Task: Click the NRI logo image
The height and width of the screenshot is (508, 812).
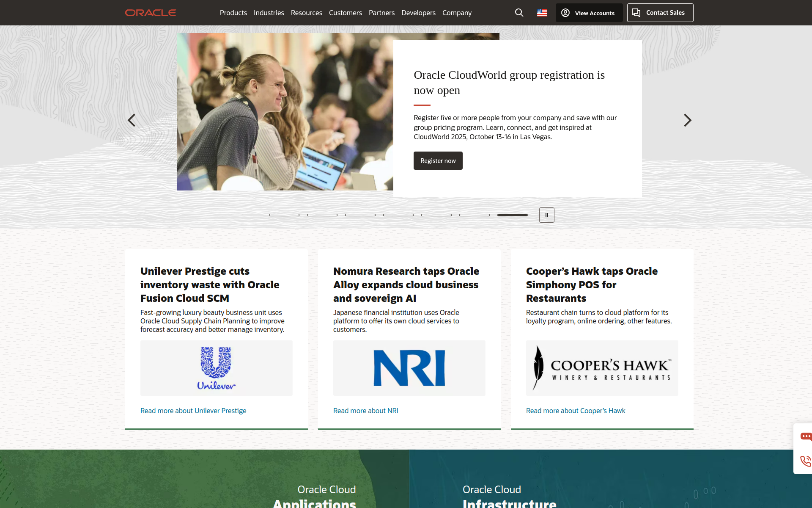Action: (409, 368)
